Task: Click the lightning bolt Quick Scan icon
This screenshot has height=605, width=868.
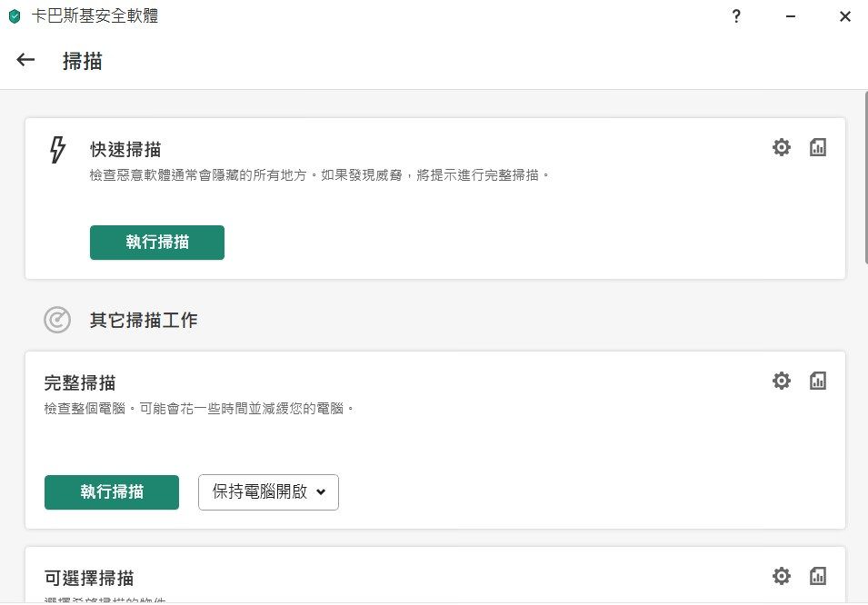Action: 57,150
